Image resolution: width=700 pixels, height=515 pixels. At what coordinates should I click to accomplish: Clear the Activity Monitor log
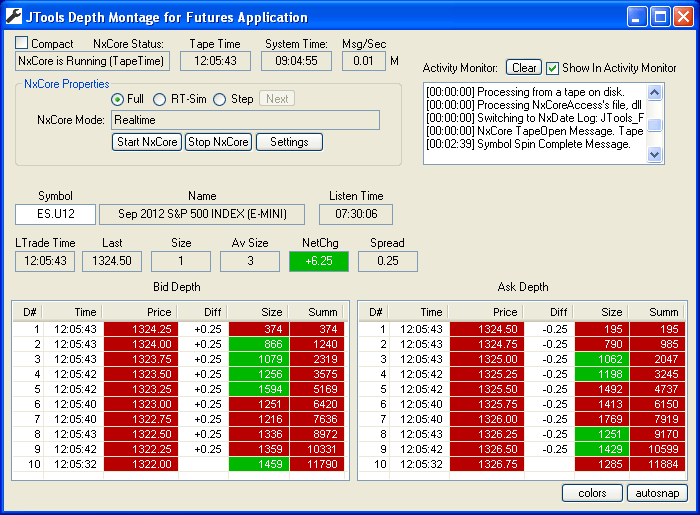(x=523, y=68)
